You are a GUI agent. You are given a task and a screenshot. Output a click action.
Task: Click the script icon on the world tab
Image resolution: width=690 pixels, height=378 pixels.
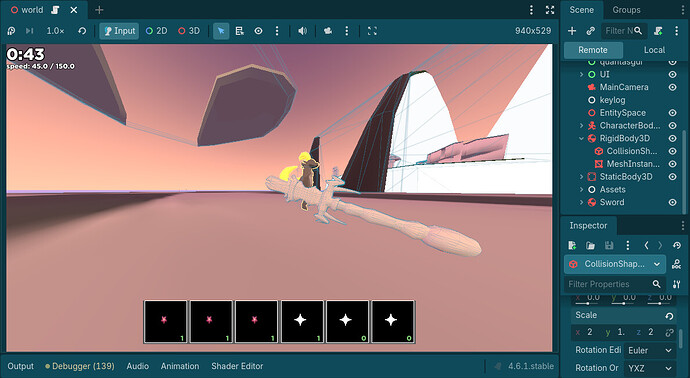[x=55, y=10]
